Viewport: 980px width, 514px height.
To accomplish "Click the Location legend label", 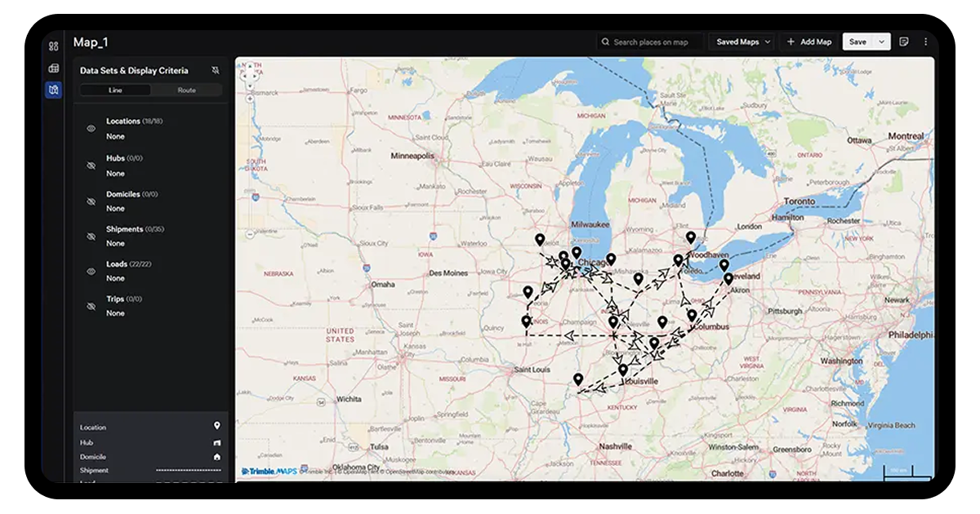I will click(93, 428).
